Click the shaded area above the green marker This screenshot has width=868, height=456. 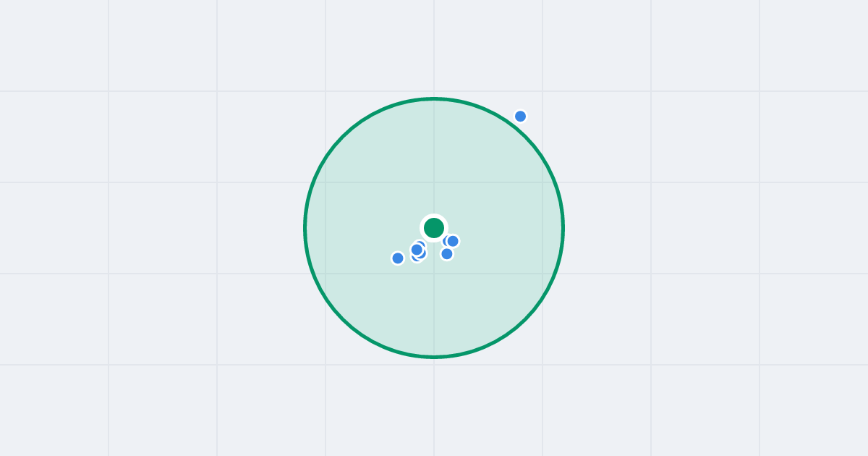click(x=434, y=159)
